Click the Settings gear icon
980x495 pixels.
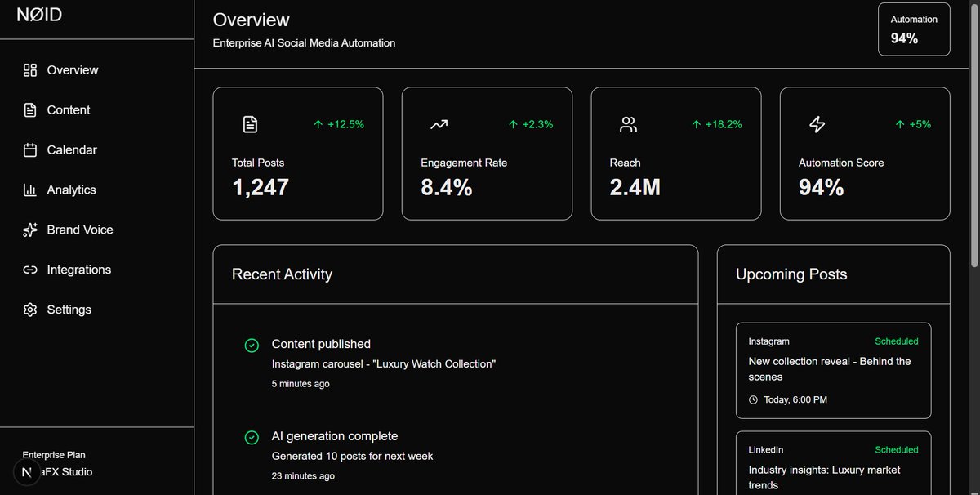click(x=30, y=310)
